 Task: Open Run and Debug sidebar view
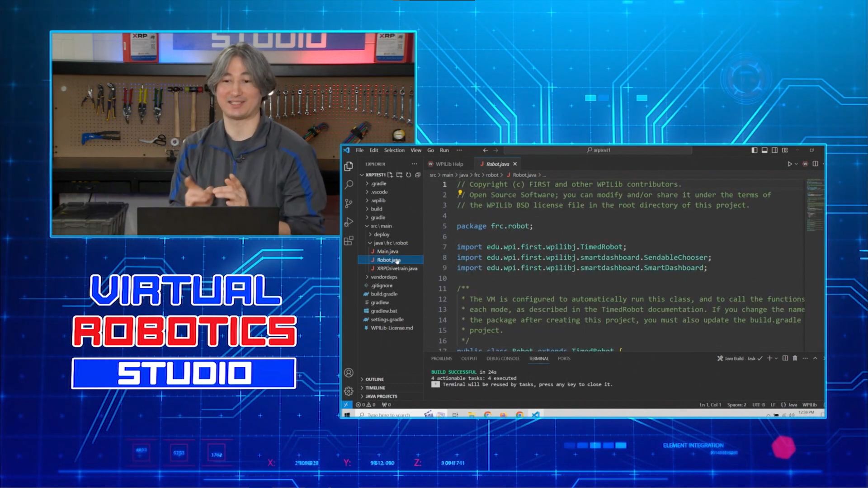click(x=349, y=222)
